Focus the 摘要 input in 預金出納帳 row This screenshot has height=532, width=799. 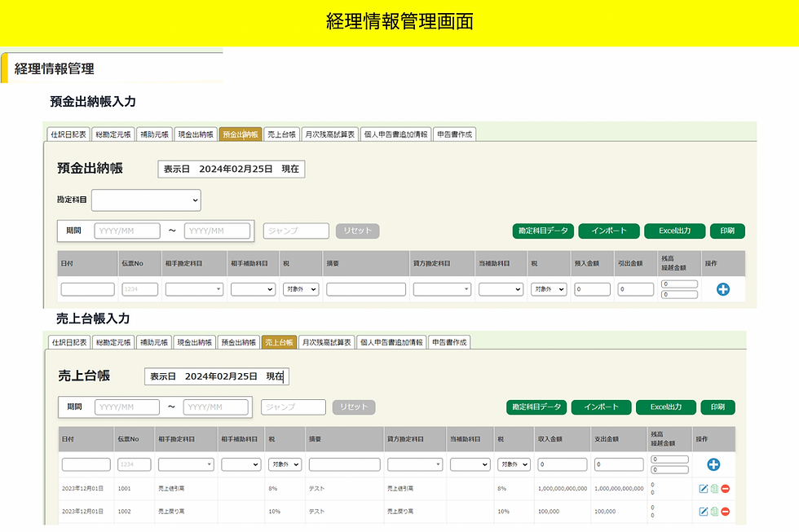point(366,289)
